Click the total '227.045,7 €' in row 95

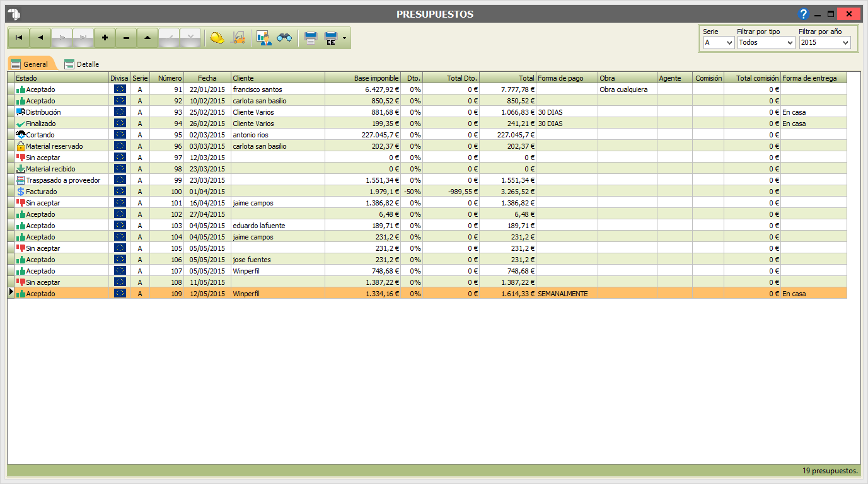pos(507,135)
